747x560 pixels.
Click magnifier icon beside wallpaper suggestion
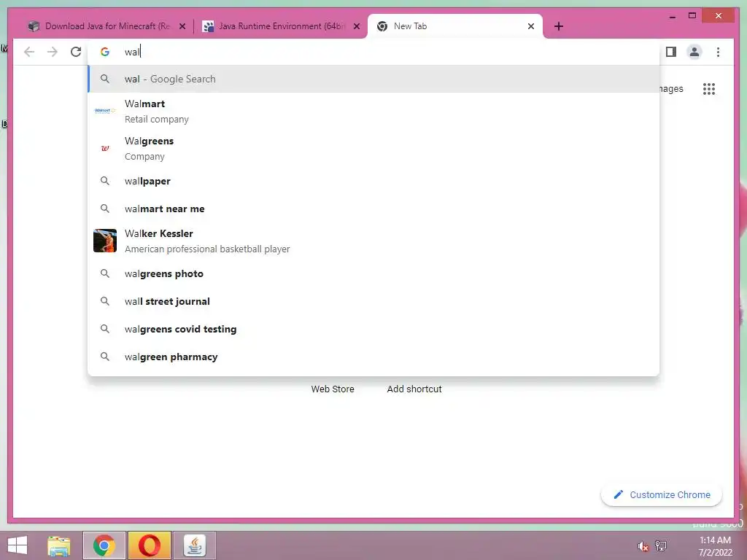[x=105, y=181]
